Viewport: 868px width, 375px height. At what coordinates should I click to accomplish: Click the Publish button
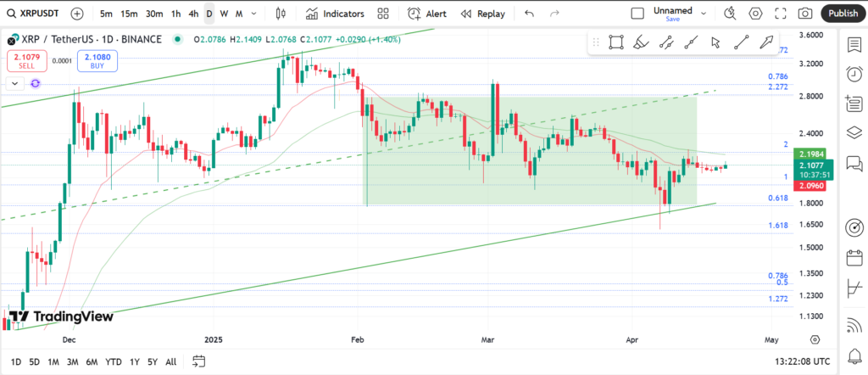[x=843, y=14]
